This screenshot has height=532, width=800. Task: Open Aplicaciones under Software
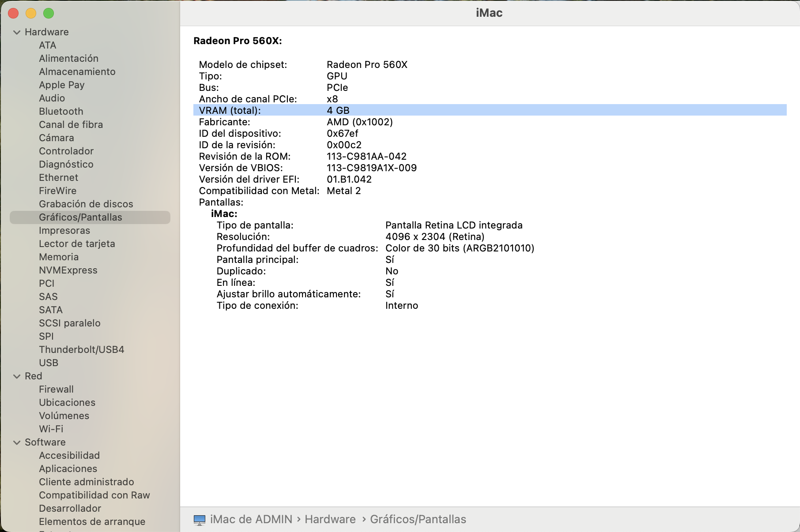(x=68, y=469)
